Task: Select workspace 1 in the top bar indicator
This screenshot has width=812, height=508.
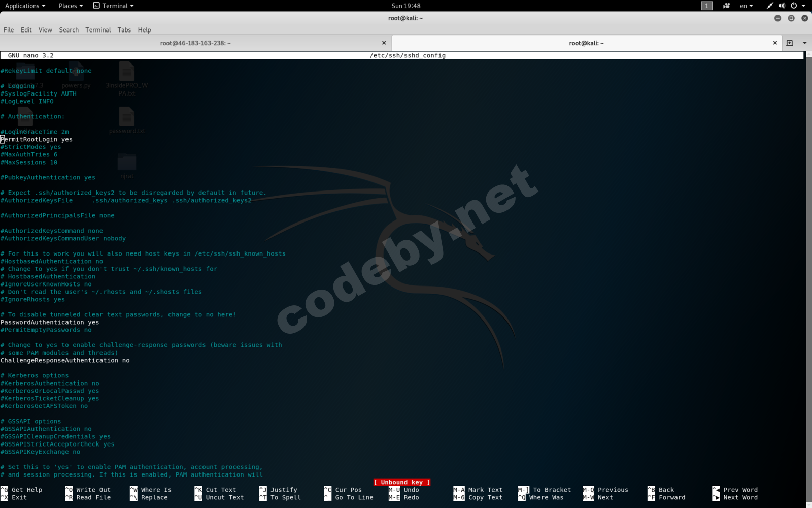Action: pyautogui.click(x=705, y=6)
